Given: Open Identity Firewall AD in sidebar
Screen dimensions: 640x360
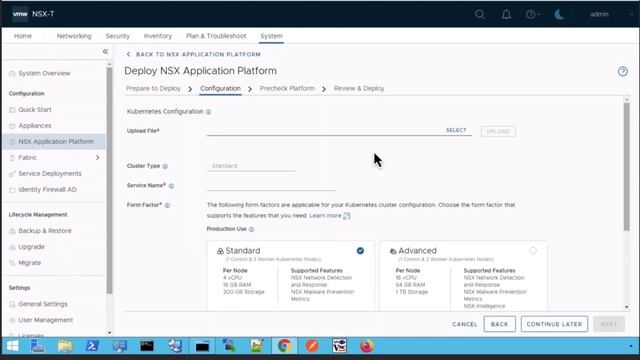Looking at the screenshot, I should tap(47, 190).
